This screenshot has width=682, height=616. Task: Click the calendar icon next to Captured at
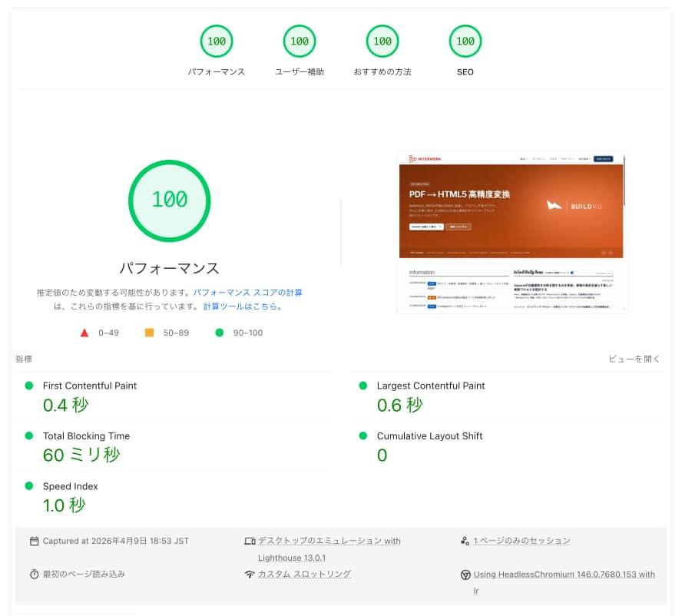pos(34,540)
